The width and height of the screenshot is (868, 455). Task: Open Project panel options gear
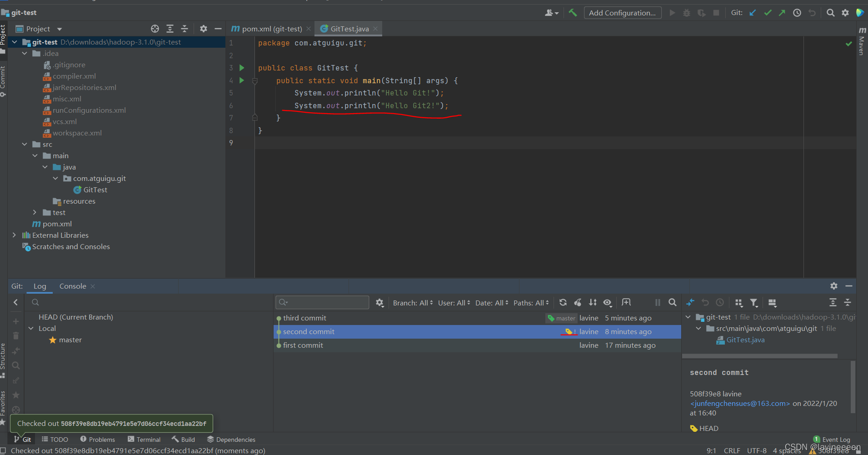(x=204, y=29)
